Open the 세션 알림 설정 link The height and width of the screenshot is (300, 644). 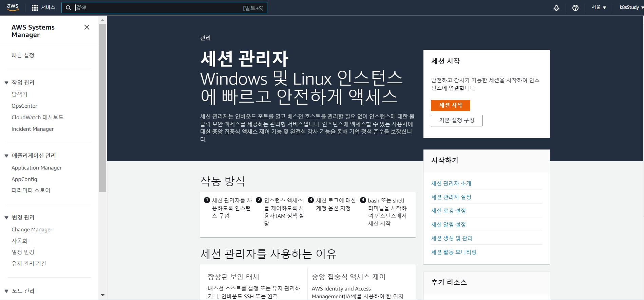coord(449,225)
